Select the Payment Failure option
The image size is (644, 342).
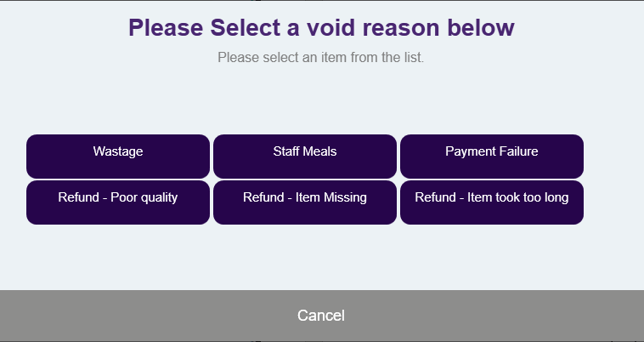tap(492, 157)
